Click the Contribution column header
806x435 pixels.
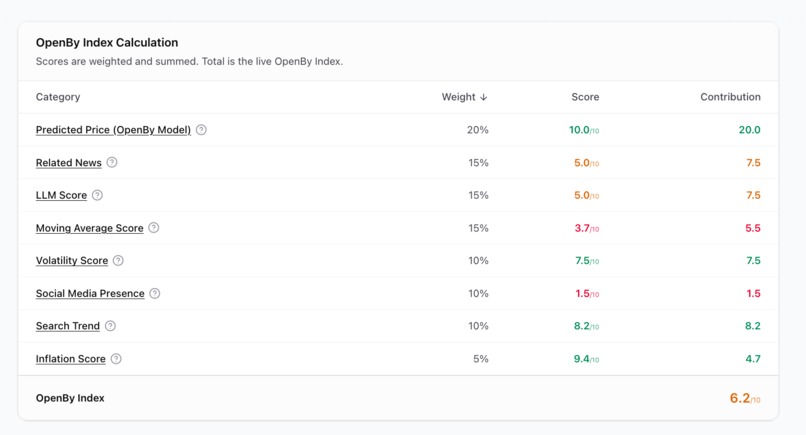730,97
